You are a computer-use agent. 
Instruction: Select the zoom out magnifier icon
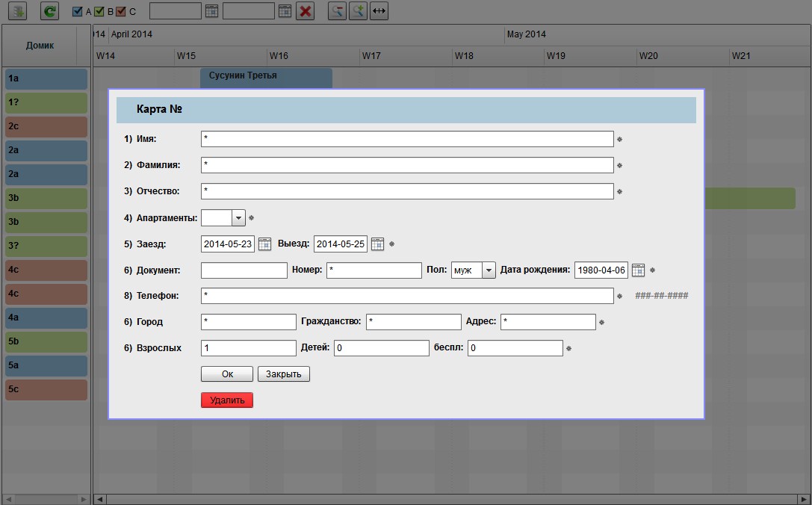(x=337, y=10)
